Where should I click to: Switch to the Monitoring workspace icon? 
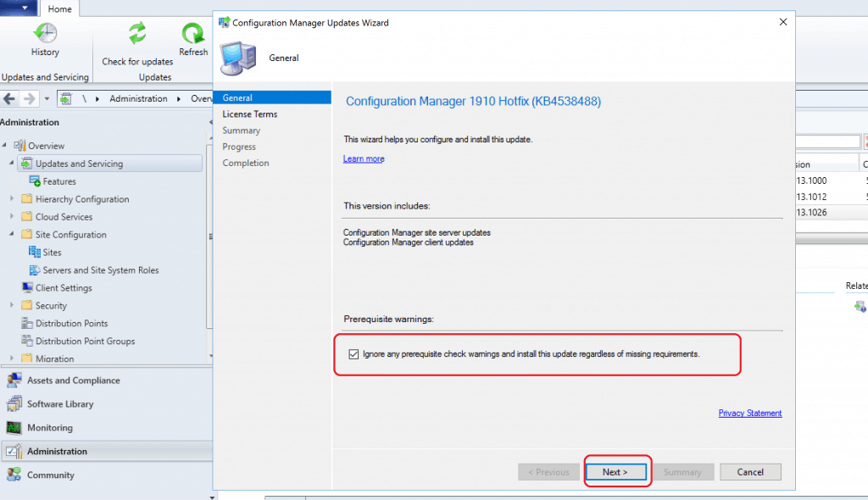tap(14, 427)
